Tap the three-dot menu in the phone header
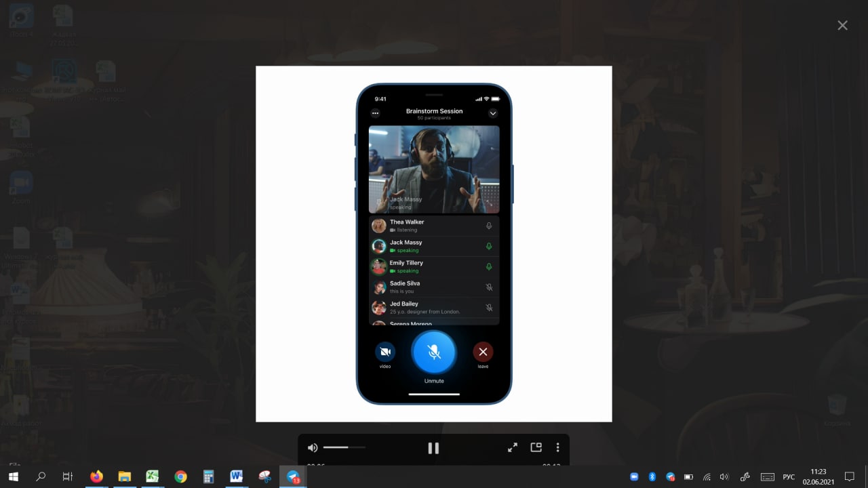This screenshot has height=488, width=868. (375, 113)
